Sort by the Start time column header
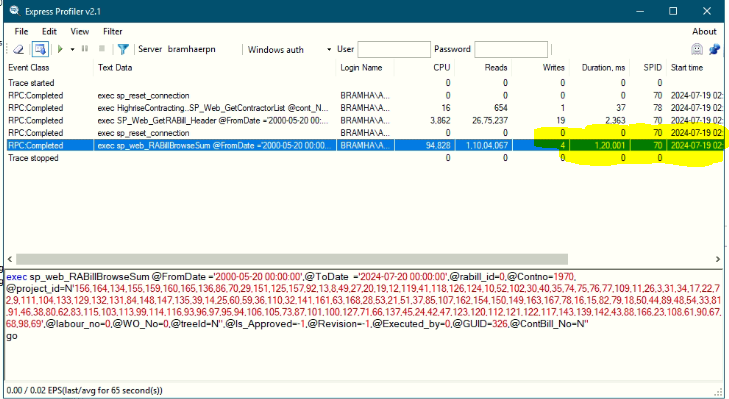729x399 pixels. [x=696, y=67]
